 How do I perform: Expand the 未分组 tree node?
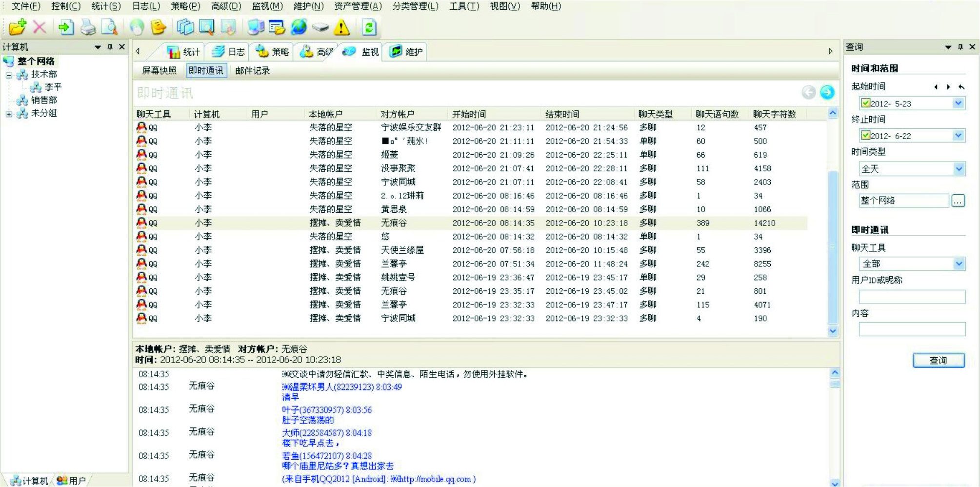tap(9, 114)
